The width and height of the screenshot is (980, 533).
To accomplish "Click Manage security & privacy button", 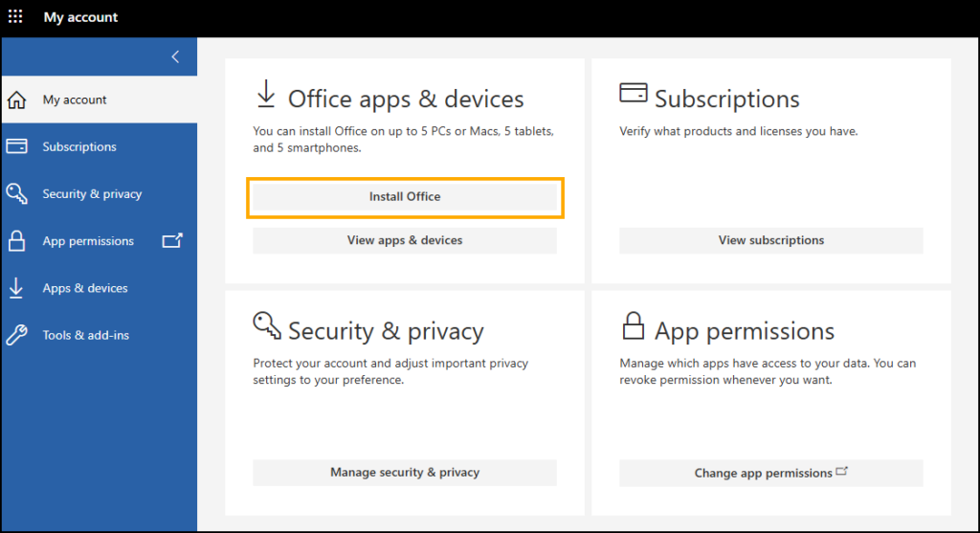I will (405, 473).
